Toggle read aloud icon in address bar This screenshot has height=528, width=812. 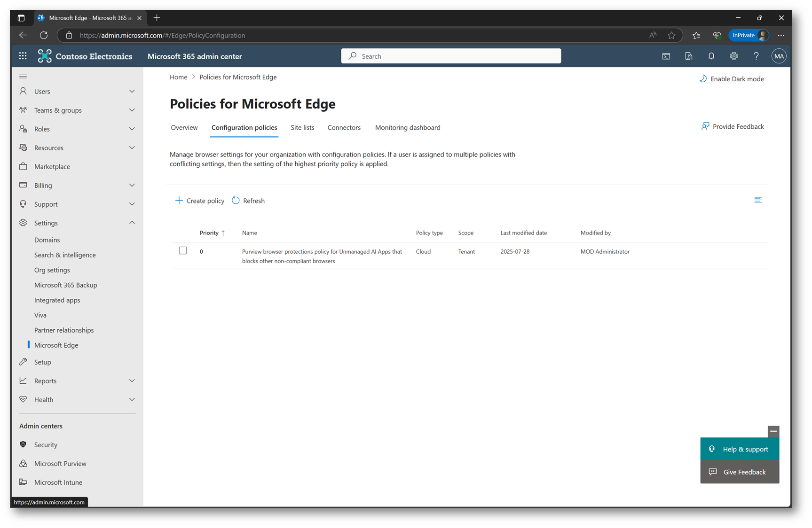tap(653, 35)
